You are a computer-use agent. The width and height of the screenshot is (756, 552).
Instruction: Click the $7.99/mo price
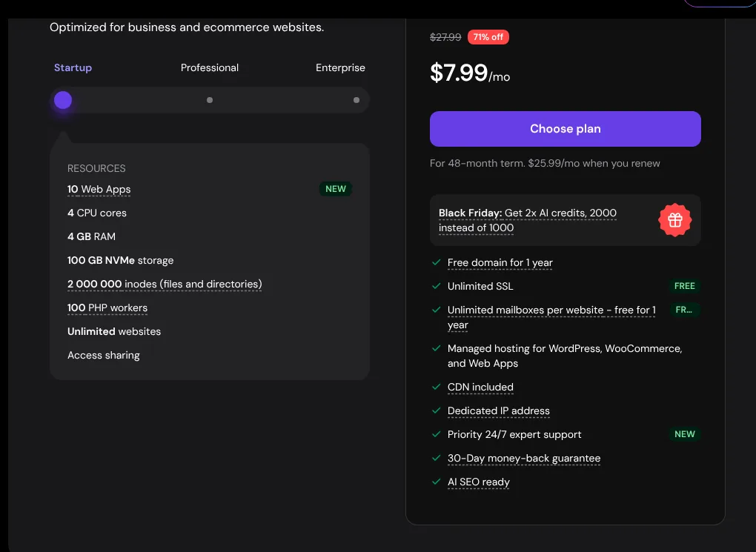(470, 73)
